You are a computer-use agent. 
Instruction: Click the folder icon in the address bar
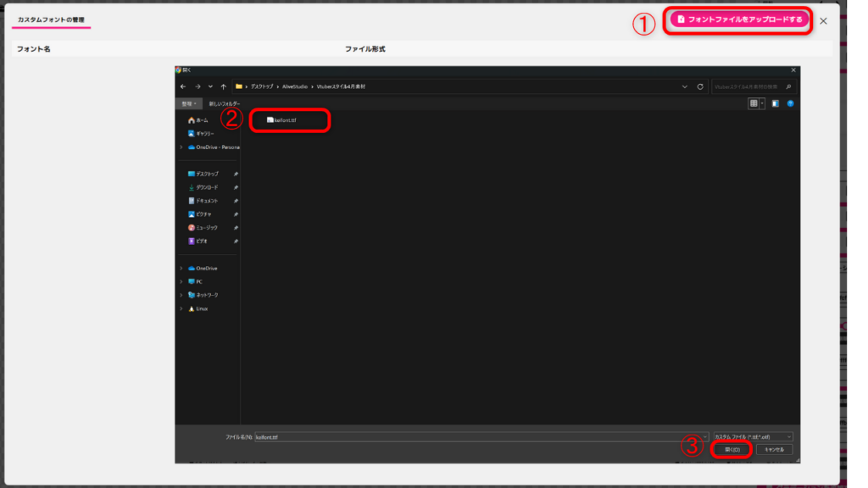point(238,86)
